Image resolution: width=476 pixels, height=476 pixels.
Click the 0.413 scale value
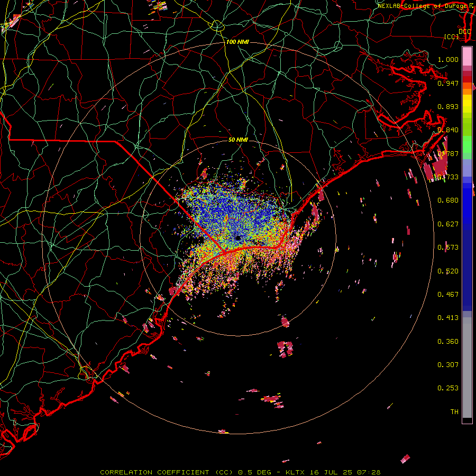tap(448, 318)
